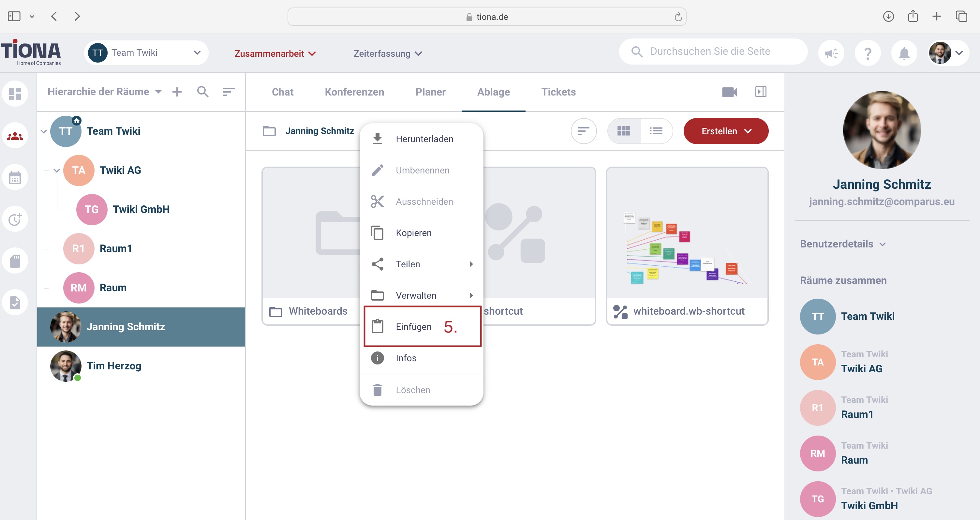This screenshot has height=520, width=980.
Task: Switch to grid view
Action: point(624,131)
